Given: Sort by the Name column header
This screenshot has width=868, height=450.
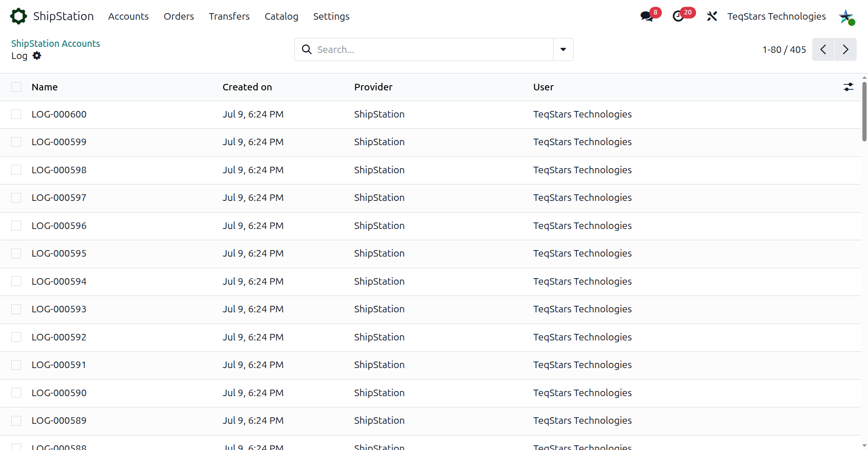Looking at the screenshot, I should (45, 87).
